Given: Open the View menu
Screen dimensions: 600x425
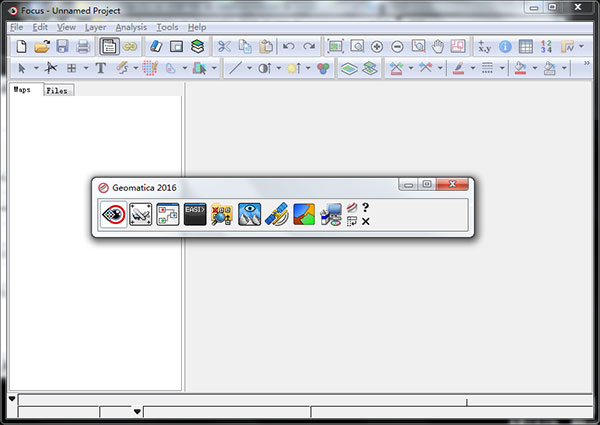Looking at the screenshot, I should point(66,28).
